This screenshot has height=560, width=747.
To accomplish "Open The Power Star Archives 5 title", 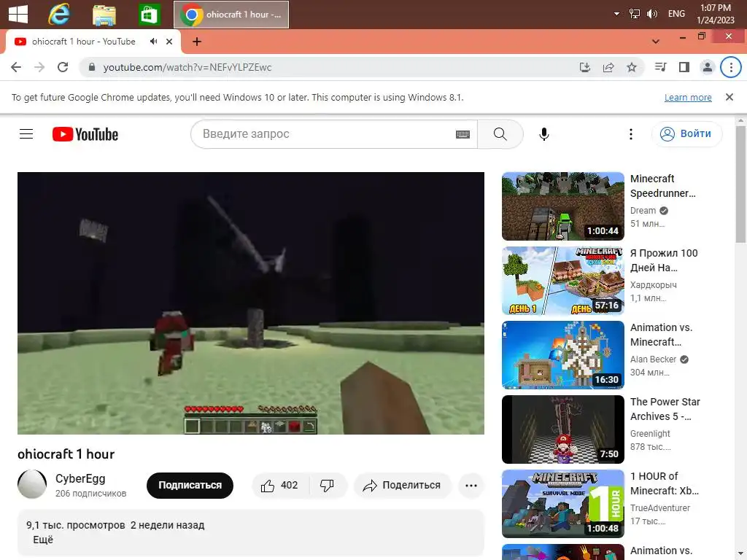I will (665, 409).
